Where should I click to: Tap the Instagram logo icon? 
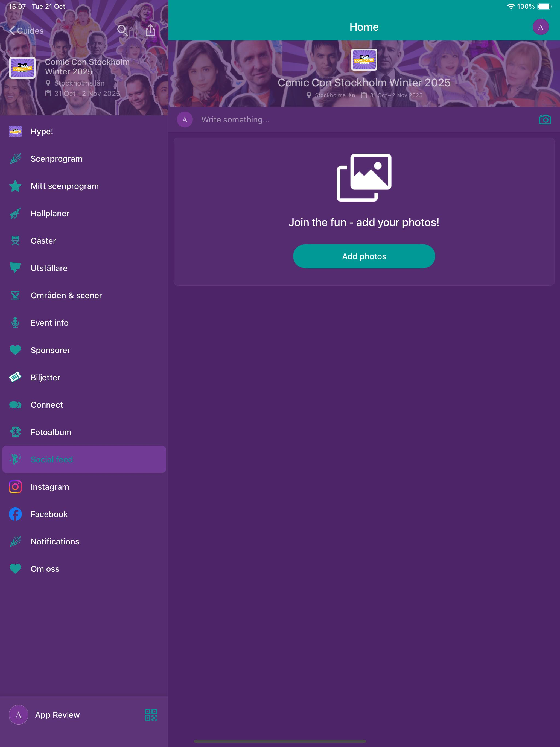pyautogui.click(x=15, y=487)
